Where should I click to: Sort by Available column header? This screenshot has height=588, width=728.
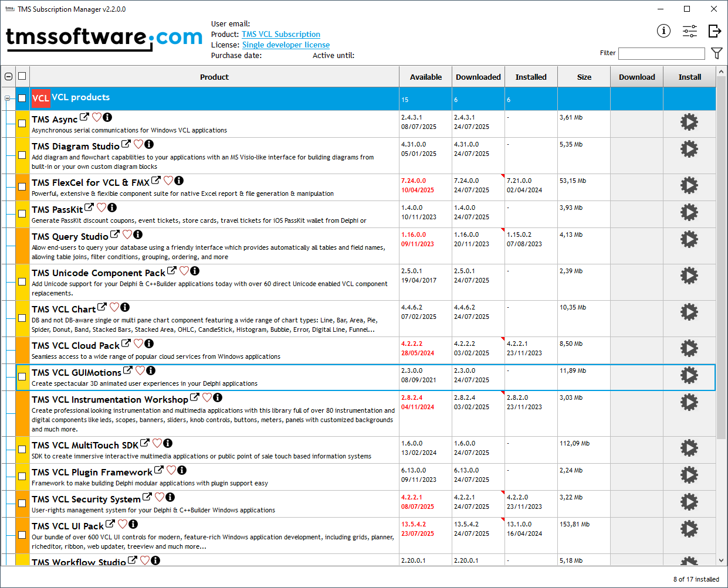point(426,77)
